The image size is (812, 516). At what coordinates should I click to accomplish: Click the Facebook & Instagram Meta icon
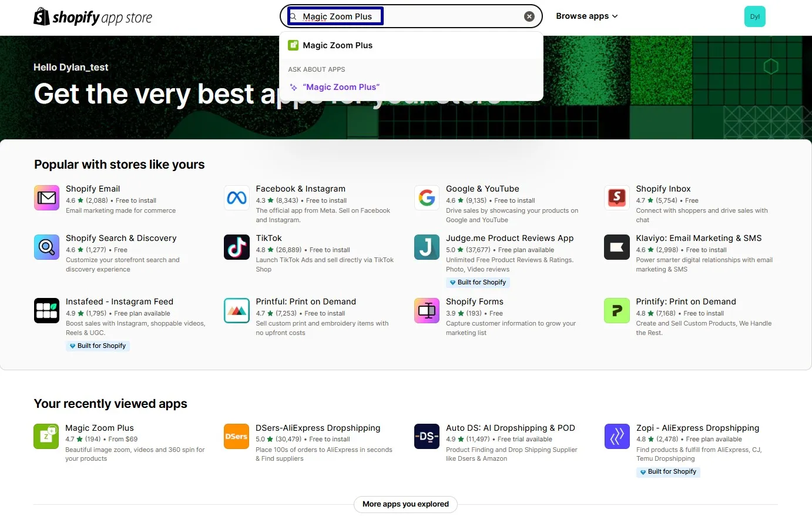[x=237, y=197]
